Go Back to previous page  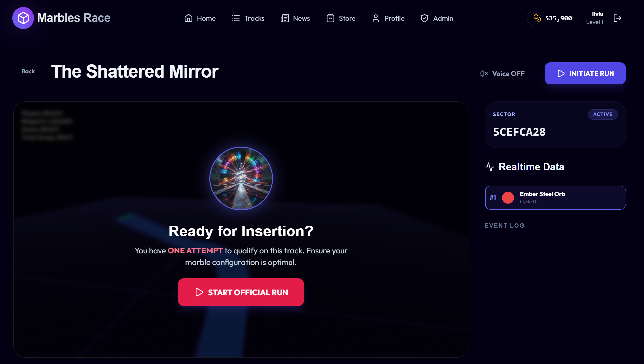pyautogui.click(x=28, y=71)
